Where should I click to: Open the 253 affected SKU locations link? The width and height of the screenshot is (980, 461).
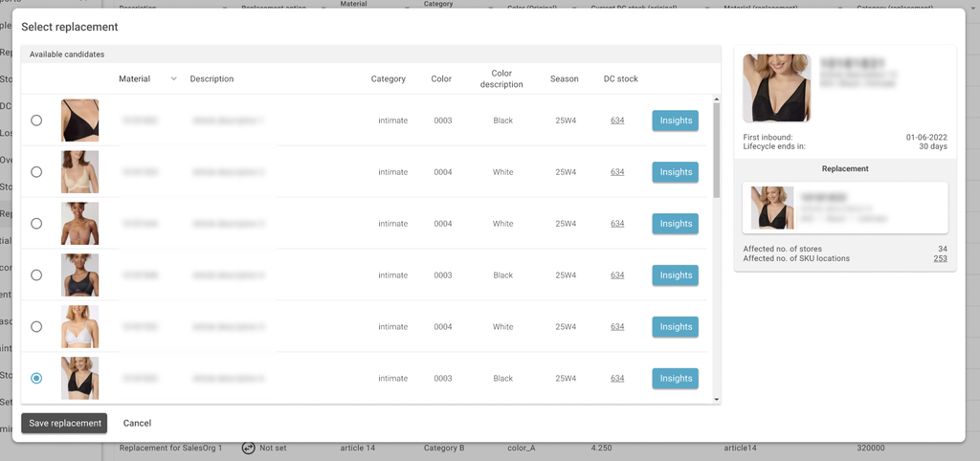click(x=941, y=258)
